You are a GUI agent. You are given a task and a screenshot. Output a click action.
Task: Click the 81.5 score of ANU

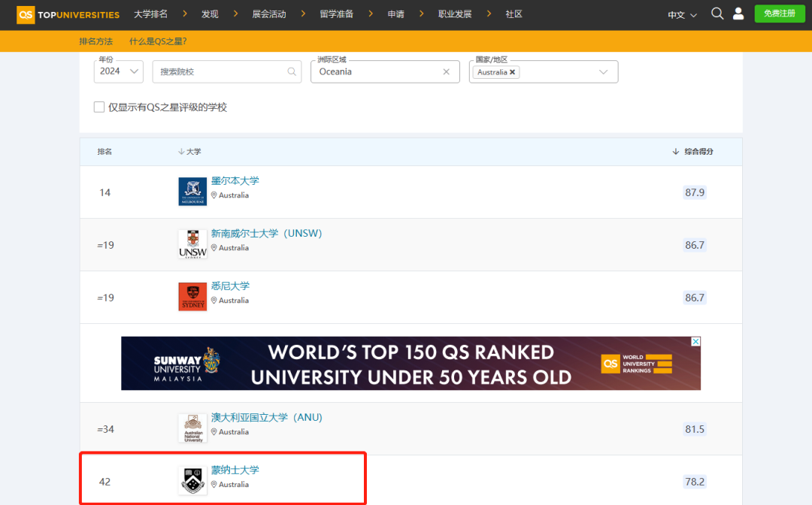(x=695, y=429)
